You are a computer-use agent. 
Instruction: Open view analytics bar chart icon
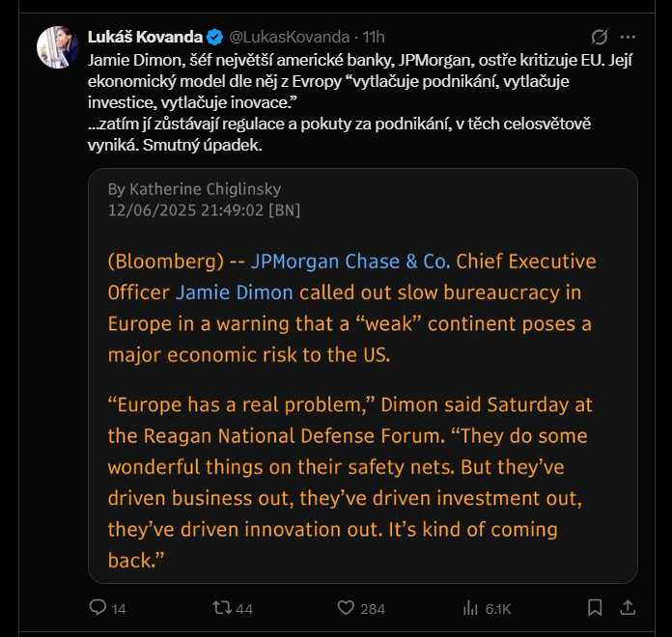471,607
